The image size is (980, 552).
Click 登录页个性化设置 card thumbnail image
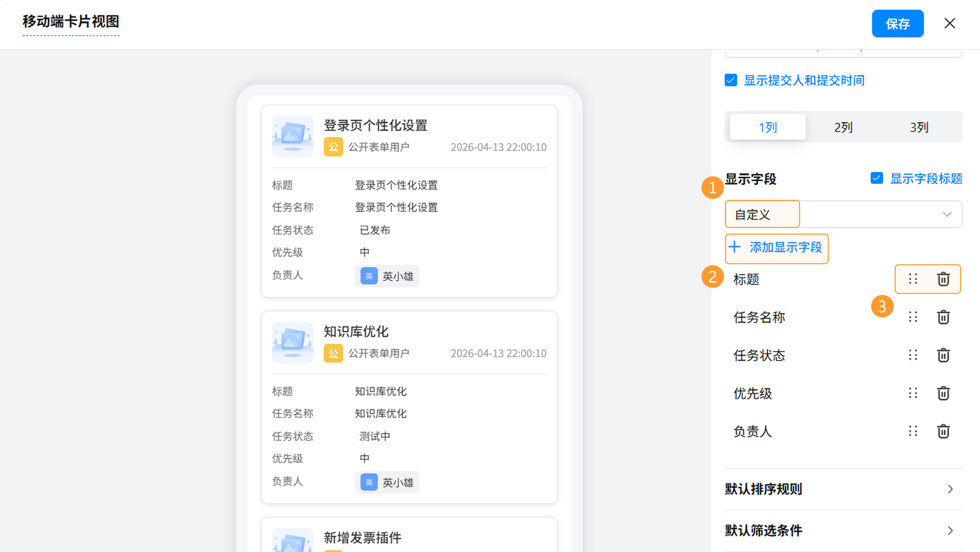tap(293, 136)
